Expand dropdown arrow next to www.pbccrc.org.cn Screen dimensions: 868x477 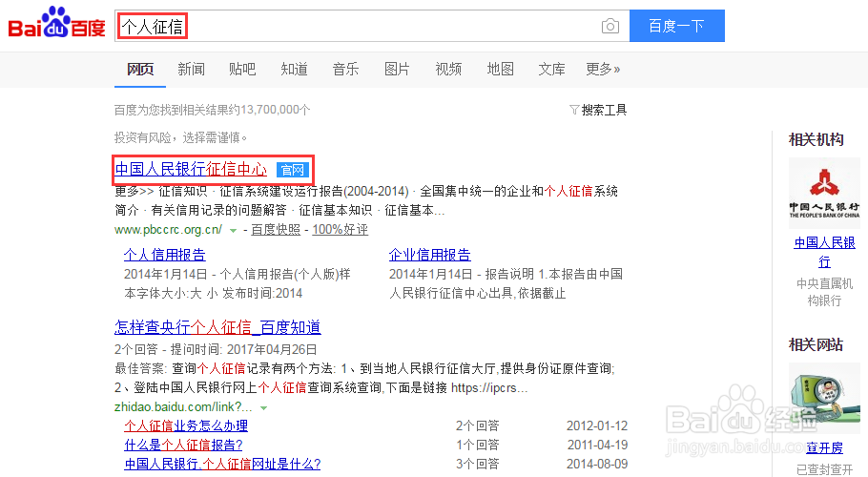[233, 230]
